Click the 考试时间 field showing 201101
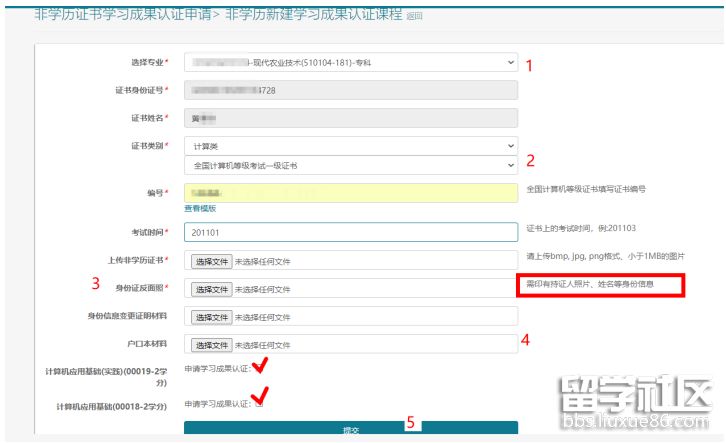The height and width of the screenshot is (443, 726). click(350, 233)
